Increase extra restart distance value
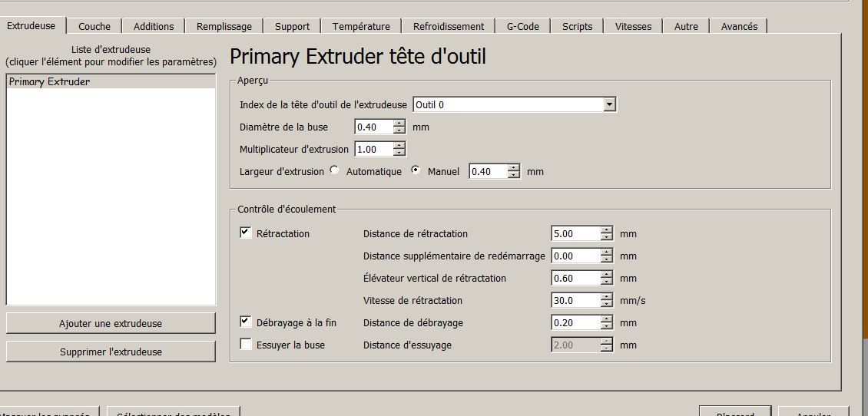868x416 pixels. (x=607, y=253)
